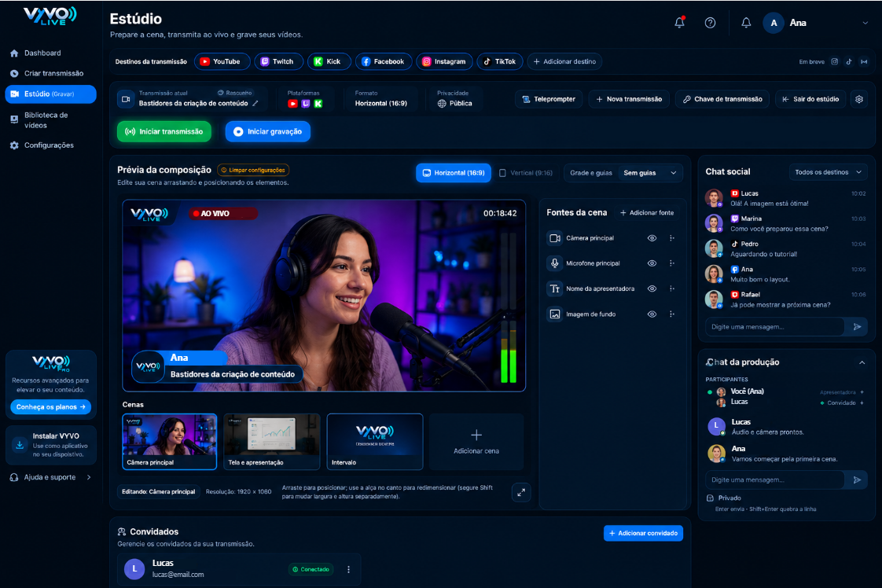Open Chave de transmissão

point(722,99)
